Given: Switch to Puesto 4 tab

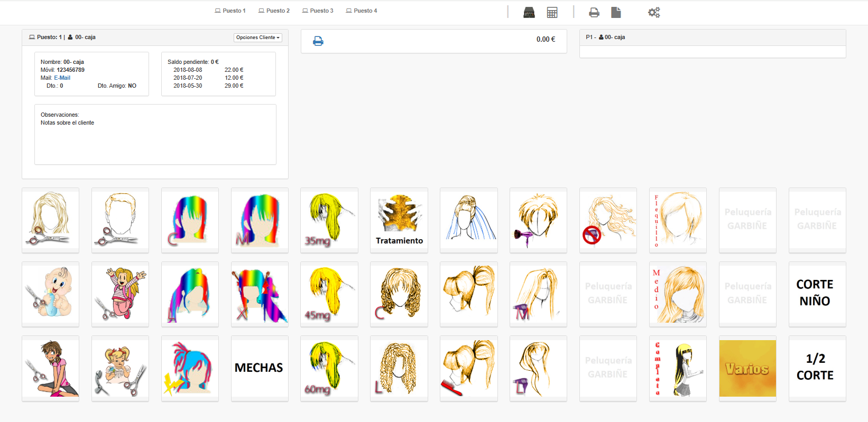Looking at the screenshot, I should coord(362,11).
